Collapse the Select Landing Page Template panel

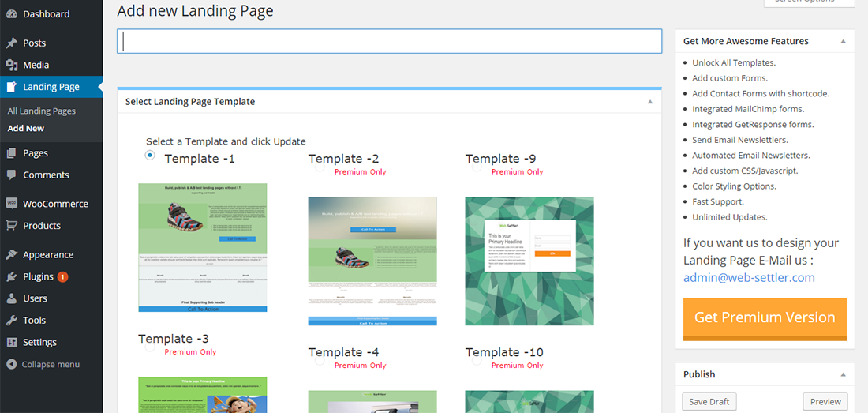[x=650, y=102]
